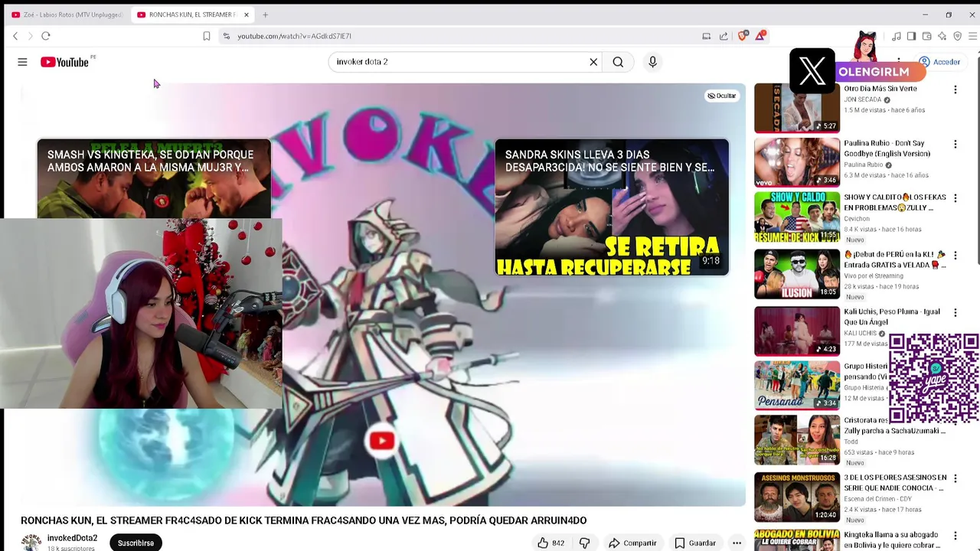Open options menu for '3 DE LOS PEORES ASESINOS'
980x551 pixels.
point(955,478)
